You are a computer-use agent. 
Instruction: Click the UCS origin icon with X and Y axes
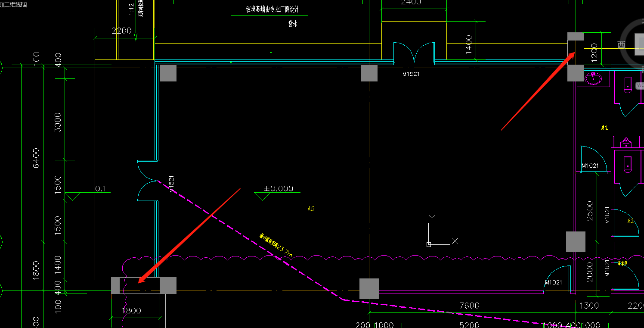[442, 231]
